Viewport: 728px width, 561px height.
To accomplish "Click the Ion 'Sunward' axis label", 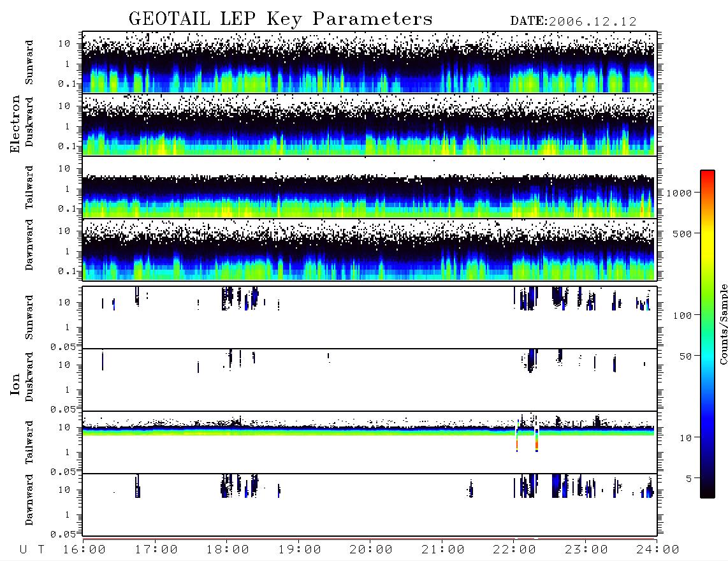I will [29, 317].
